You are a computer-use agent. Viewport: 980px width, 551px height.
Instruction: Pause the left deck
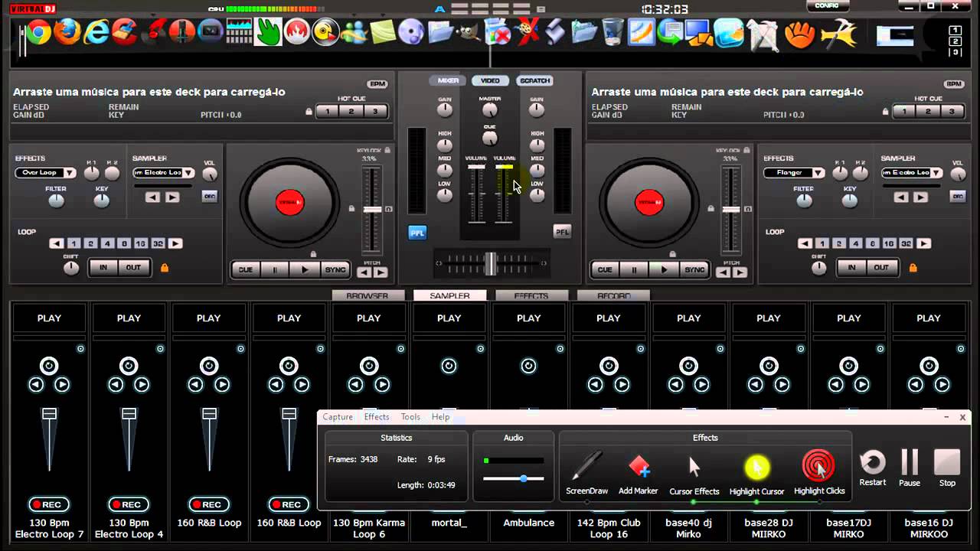coord(275,269)
